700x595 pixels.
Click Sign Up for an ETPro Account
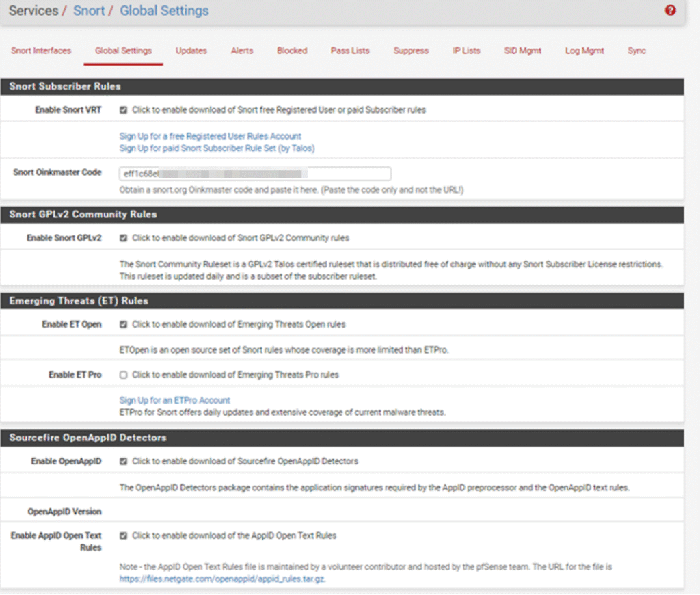(174, 400)
